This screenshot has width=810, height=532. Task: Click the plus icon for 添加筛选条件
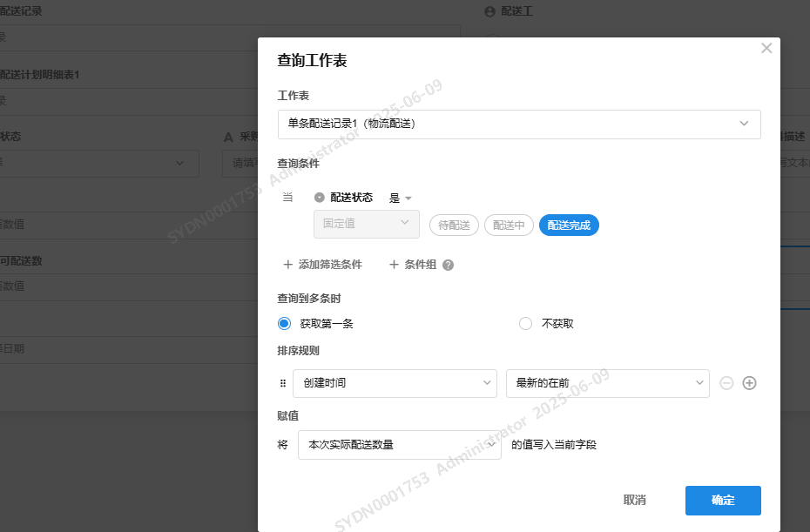tap(287, 265)
